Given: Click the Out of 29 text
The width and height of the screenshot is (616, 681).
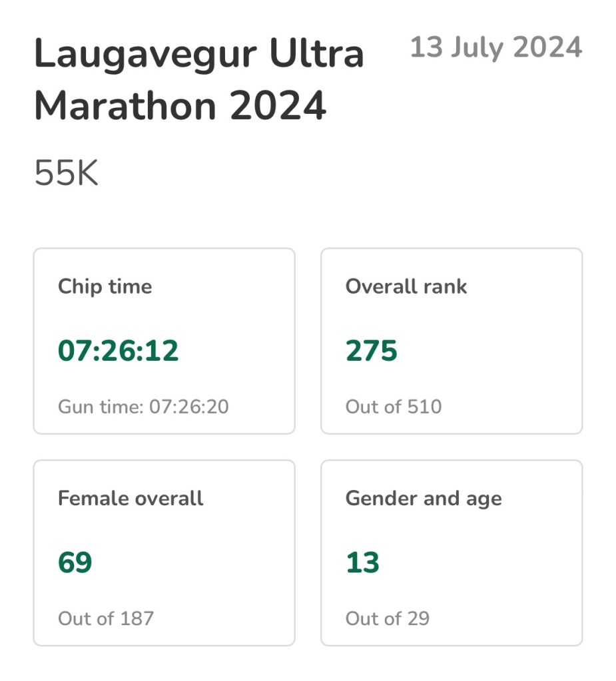Looking at the screenshot, I should click(x=388, y=618).
